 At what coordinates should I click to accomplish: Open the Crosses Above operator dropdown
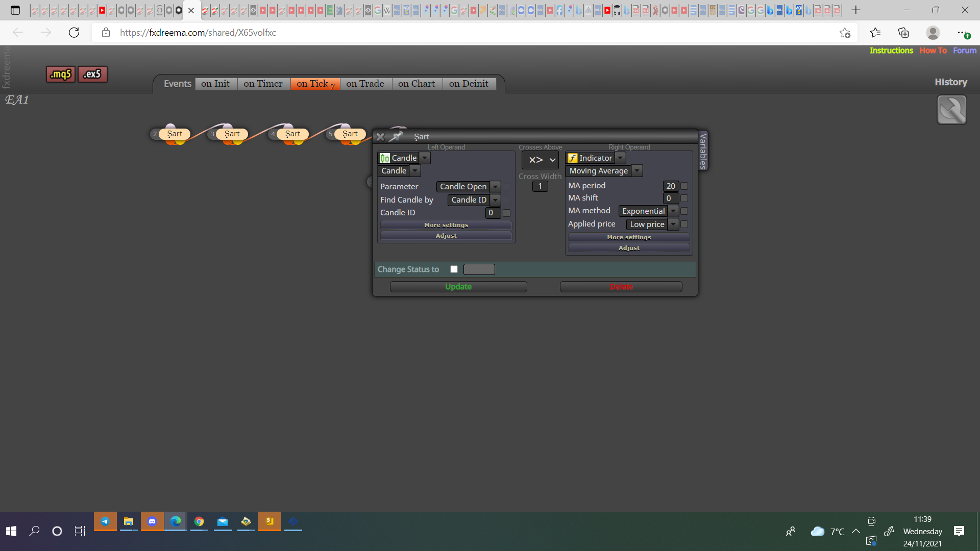[x=540, y=160]
